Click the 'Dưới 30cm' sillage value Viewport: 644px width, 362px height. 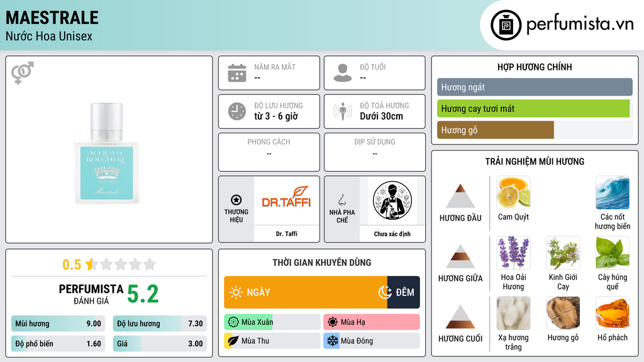(x=382, y=116)
